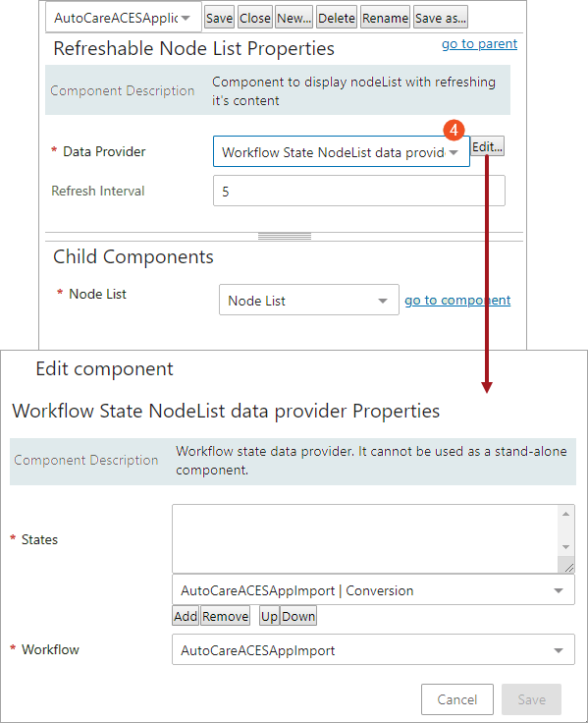Open the Node List child component dropdown
The width and height of the screenshot is (588, 723).
pos(309,300)
